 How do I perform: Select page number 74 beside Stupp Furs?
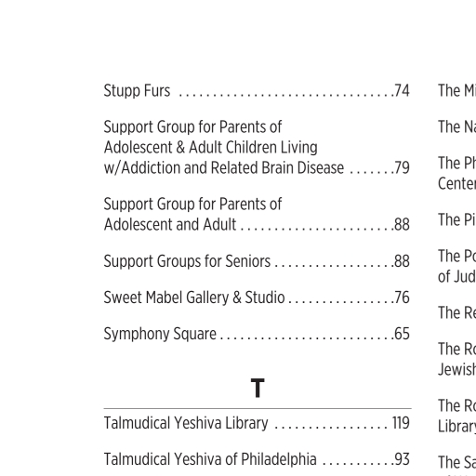pyautogui.click(x=402, y=91)
